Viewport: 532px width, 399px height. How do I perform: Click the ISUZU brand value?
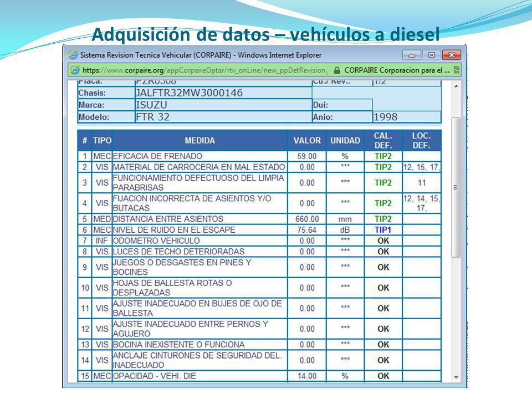click(151, 105)
